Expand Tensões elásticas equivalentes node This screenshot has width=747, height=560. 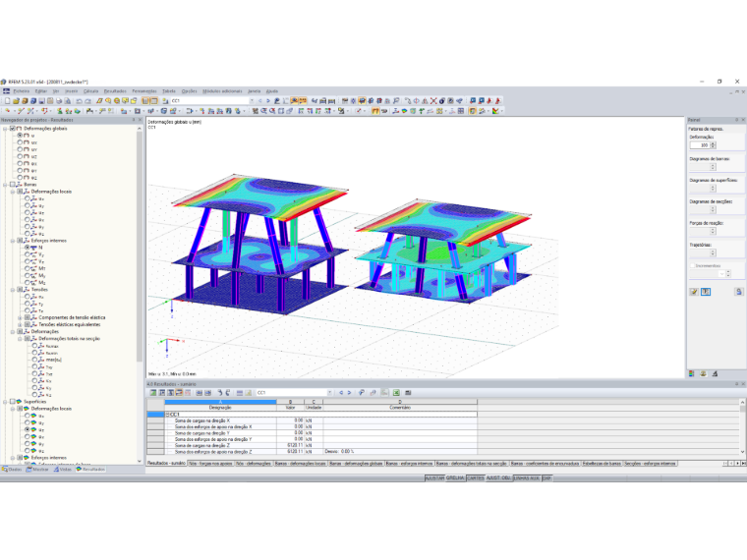click(20, 324)
